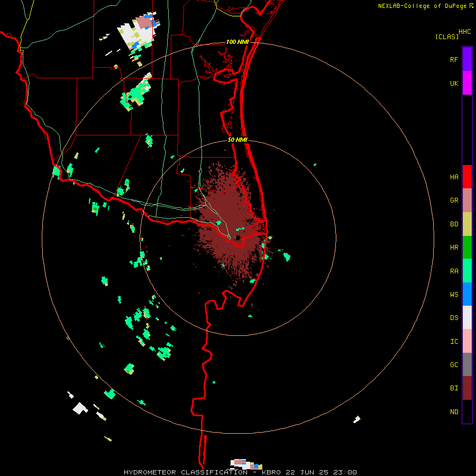Click the UK magenta legend swatch
476x476 pixels.
[467, 83]
